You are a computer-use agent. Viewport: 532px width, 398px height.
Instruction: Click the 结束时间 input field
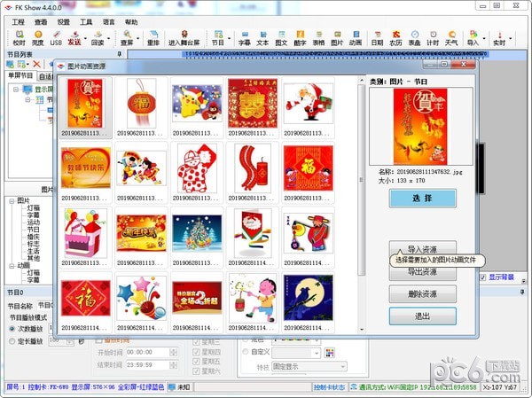(147, 365)
